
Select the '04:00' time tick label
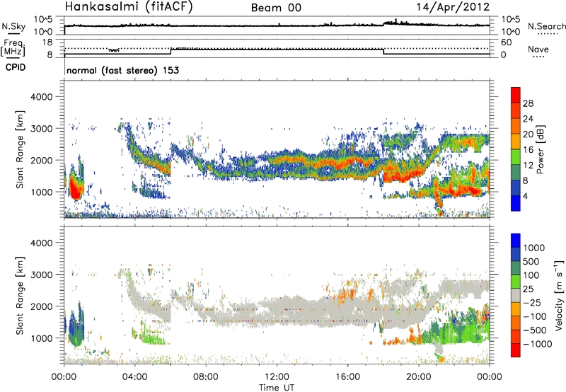tap(134, 377)
